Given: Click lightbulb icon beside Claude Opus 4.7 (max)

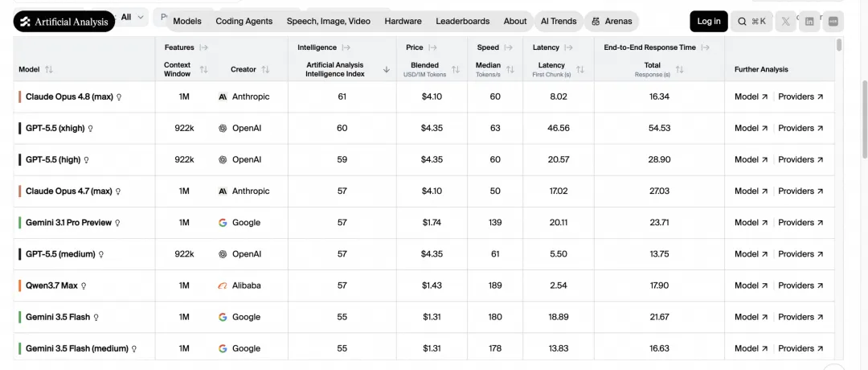Looking at the screenshot, I should pos(118,191).
